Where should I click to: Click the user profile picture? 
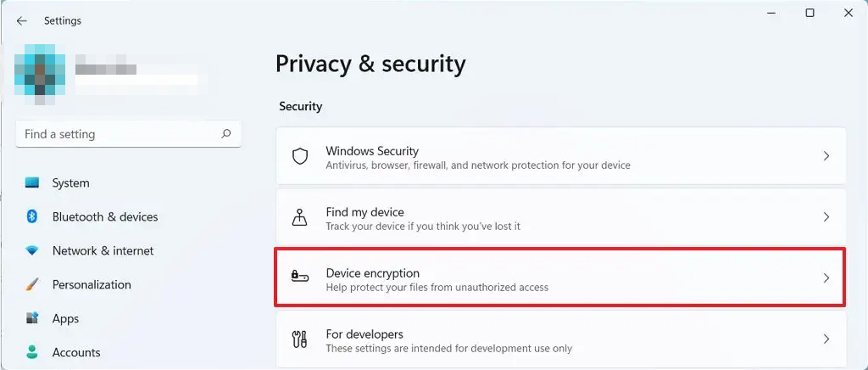(39, 70)
